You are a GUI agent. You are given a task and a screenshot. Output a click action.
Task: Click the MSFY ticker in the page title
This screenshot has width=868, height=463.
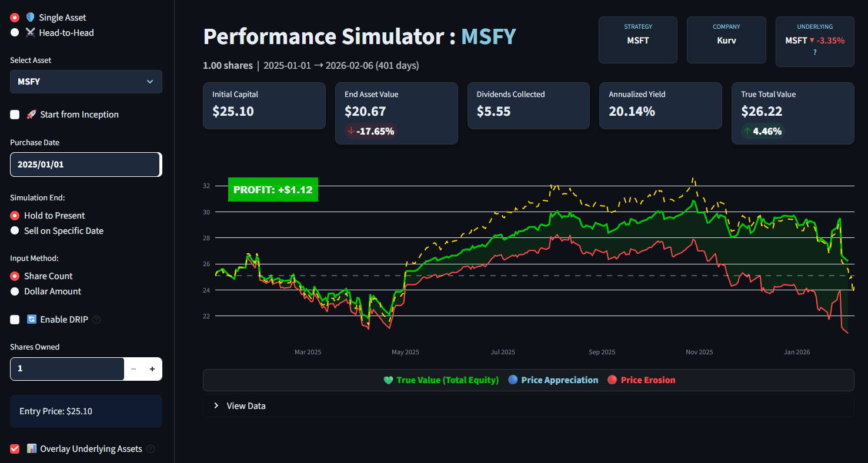tap(488, 37)
